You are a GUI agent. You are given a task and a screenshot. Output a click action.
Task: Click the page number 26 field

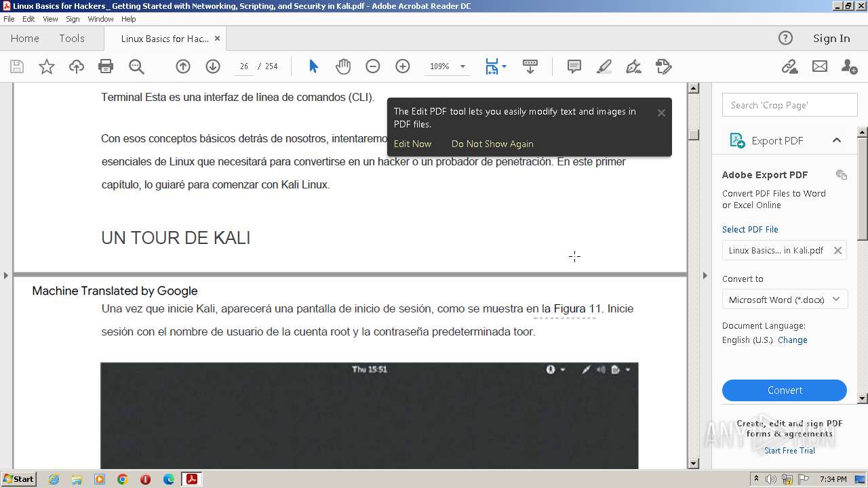pos(244,66)
